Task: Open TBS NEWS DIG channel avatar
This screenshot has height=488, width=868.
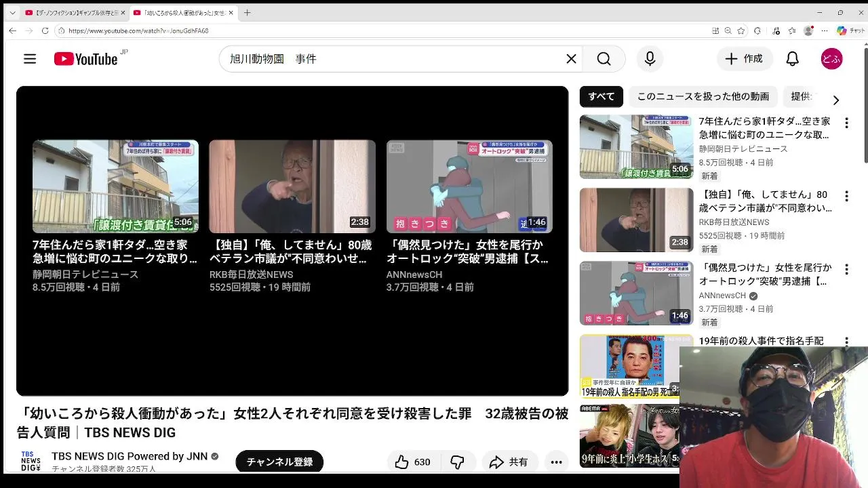Action: coord(31,461)
